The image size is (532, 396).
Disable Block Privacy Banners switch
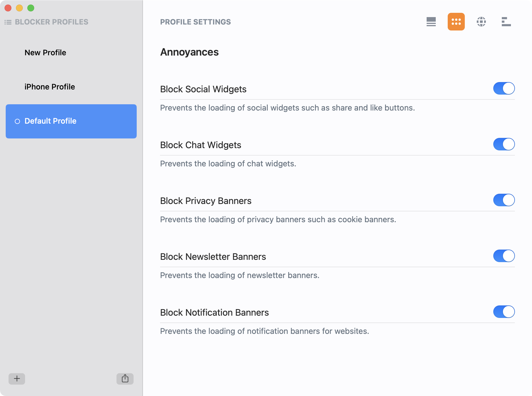point(504,200)
